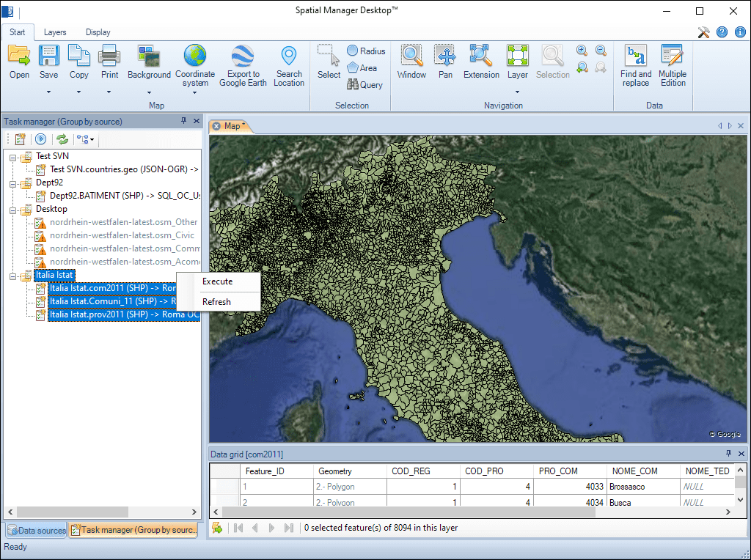
Task: Click the COD_REG column header
Action: [x=423, y=471]
